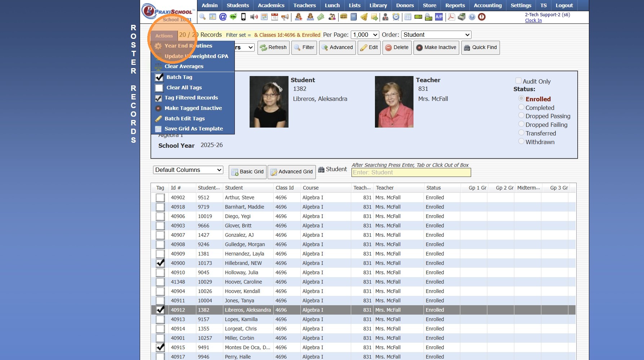
Task: Open the Per Page dropdown
Action: (365, 35)
